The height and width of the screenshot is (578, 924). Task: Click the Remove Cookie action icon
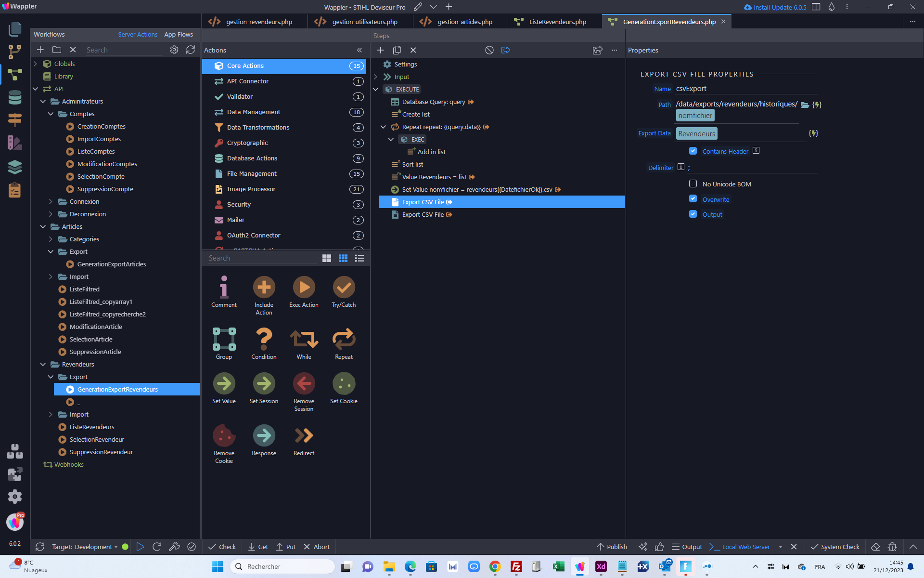point(224,435)
